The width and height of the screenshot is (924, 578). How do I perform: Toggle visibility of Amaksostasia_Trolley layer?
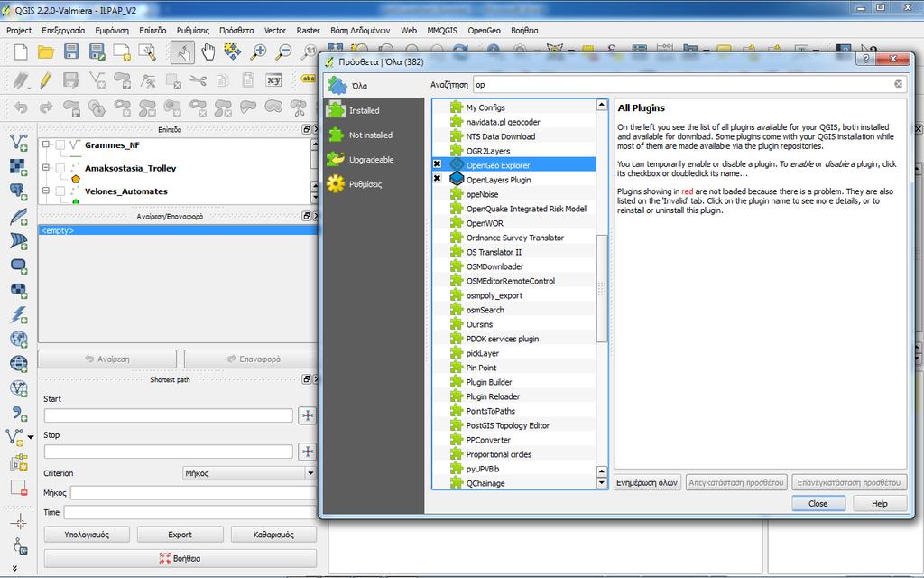60,168
